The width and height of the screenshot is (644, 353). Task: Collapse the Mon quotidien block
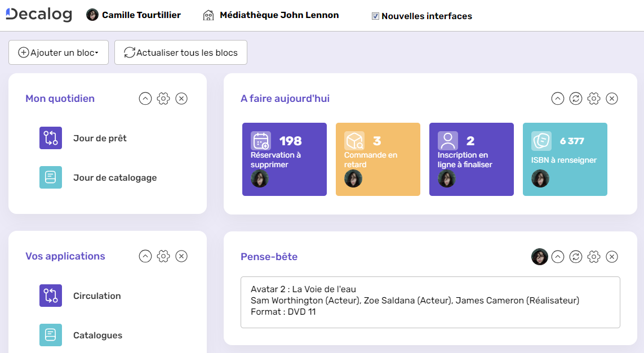[145, 98]
